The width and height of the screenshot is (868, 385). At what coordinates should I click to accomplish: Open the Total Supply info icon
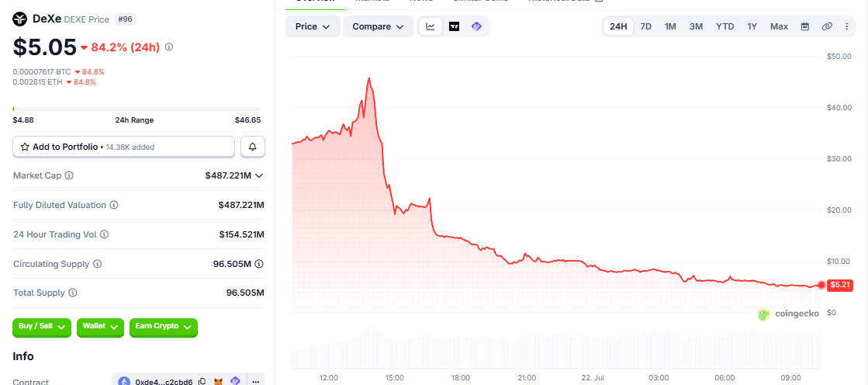pos(73,293)
